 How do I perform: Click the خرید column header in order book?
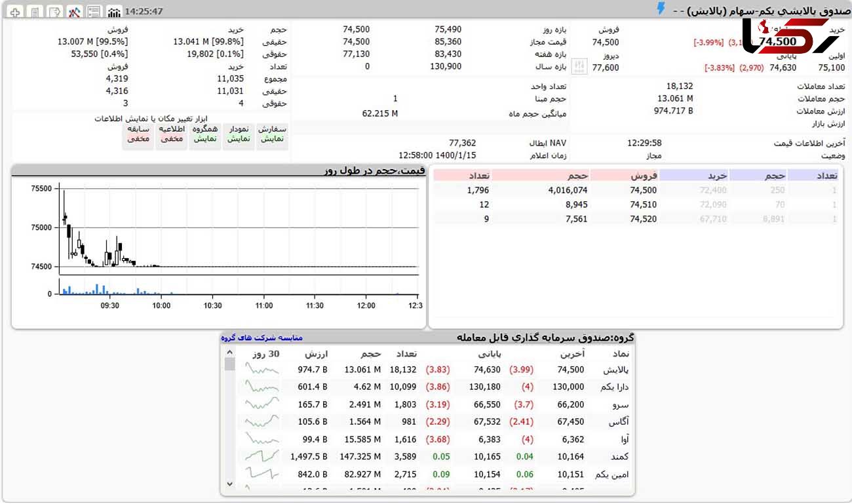(718, 175)
